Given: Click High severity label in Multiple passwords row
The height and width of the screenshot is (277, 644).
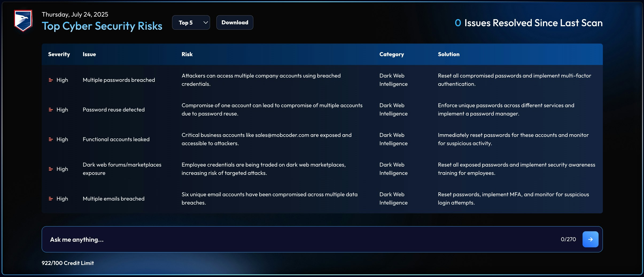Looking at the screenshot, I should click(x=62, y=80).
